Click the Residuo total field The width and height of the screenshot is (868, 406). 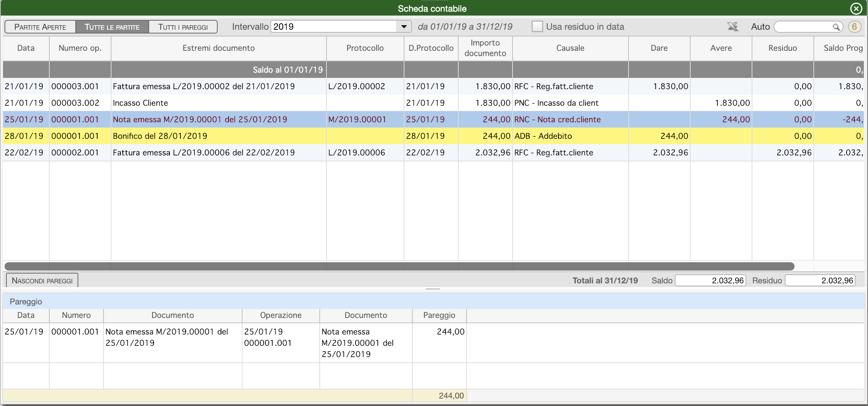pos(820,280)
